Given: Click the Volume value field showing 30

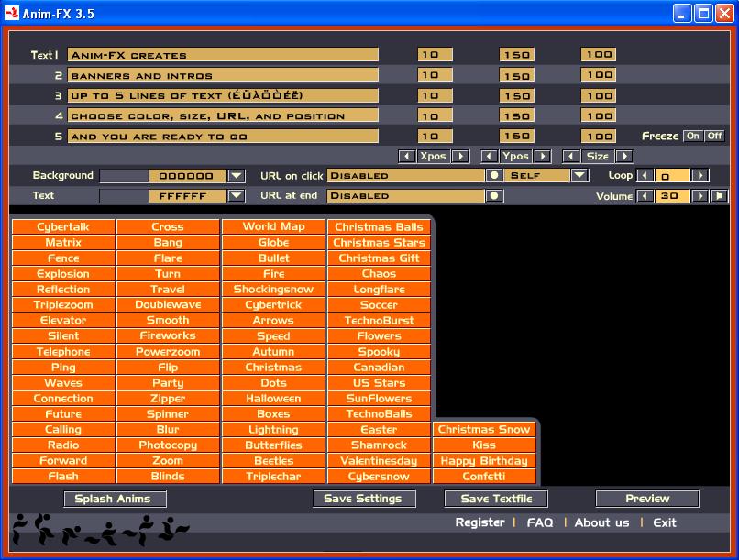Looking at the screenshot, I should pos(673,196).
